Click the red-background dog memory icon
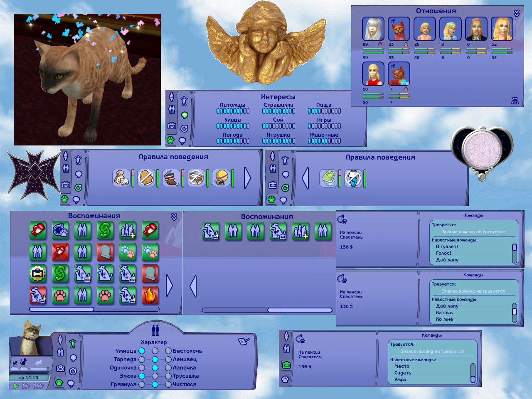The width and height of the screenshot is (532, 399). click(x=38, y=295)
